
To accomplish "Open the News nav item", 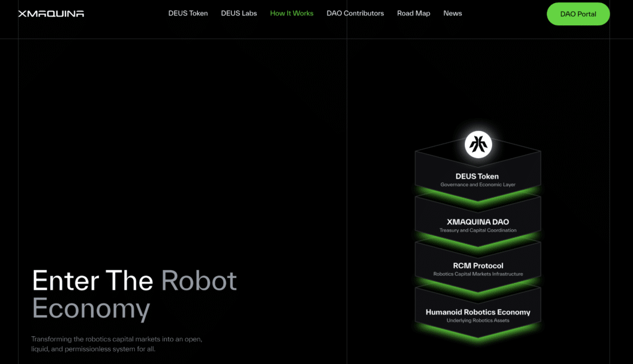I will pyautogui.click(x=452, y=14).
